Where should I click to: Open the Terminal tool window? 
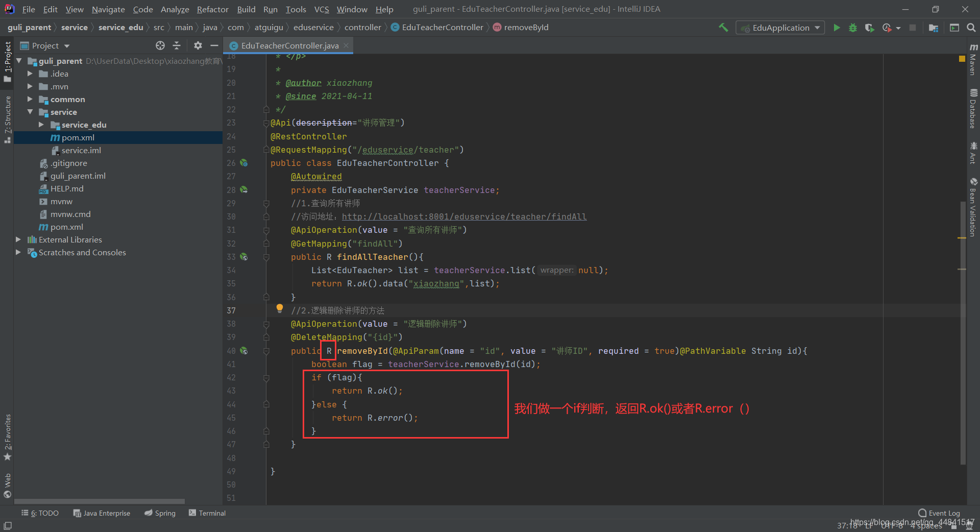click(207, 513)
